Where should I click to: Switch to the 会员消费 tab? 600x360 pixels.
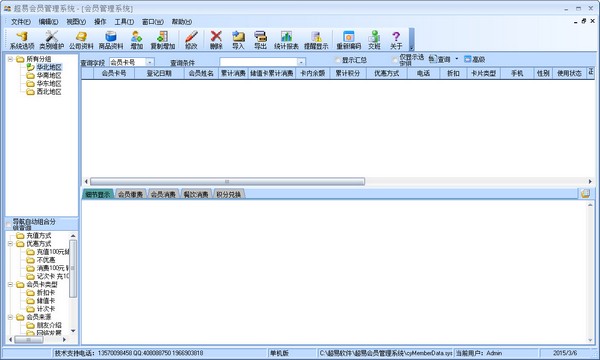pyautogui.click(x=163, y=194)
